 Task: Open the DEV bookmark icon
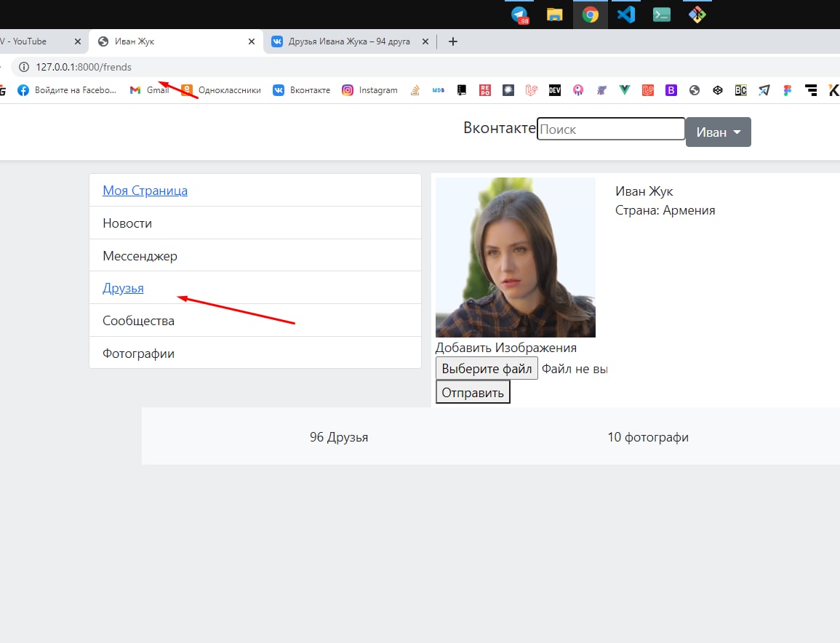555,90
